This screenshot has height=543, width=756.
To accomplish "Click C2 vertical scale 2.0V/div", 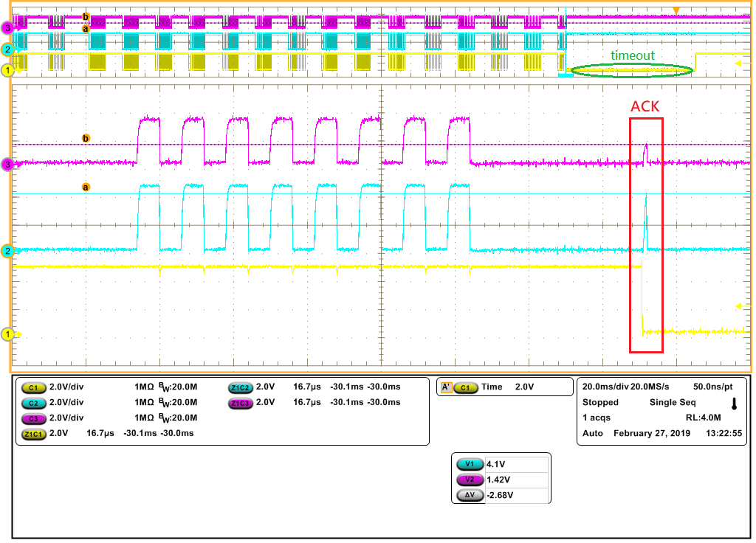I will coord(66,402).
